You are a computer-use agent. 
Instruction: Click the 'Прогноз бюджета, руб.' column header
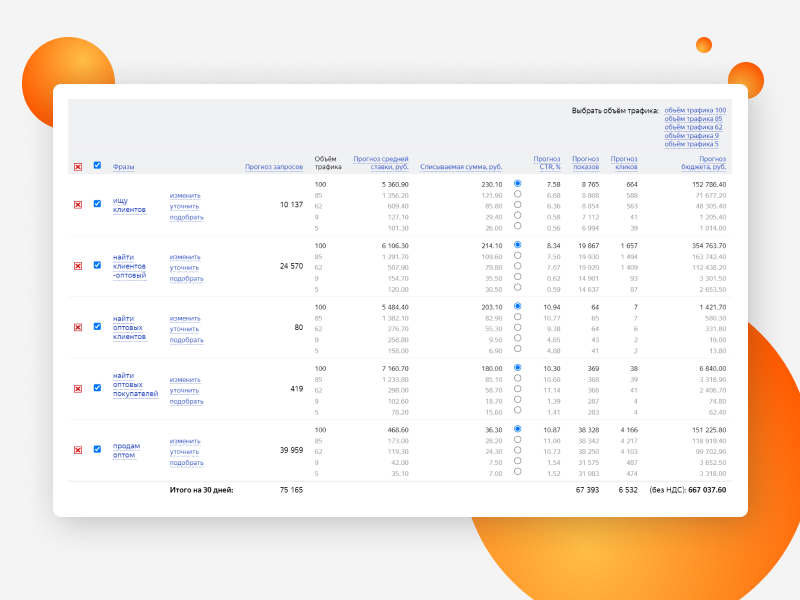pyautogui.click(x=704, y=163)
